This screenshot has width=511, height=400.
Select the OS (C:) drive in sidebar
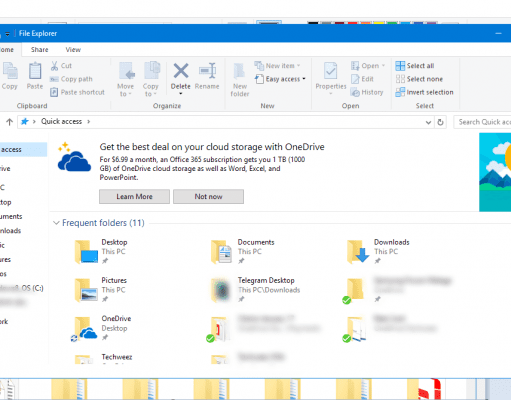23,288
